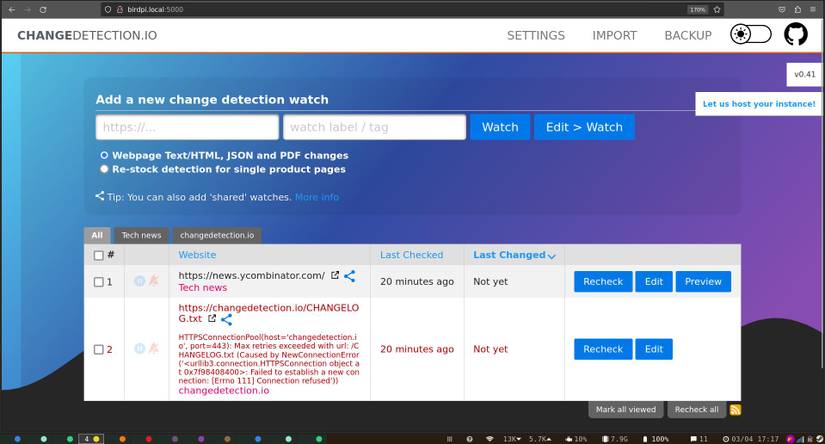Open browser hamburger menu
Image resolution: width=825 pixels, height=444 pixels.
[813, 9]
